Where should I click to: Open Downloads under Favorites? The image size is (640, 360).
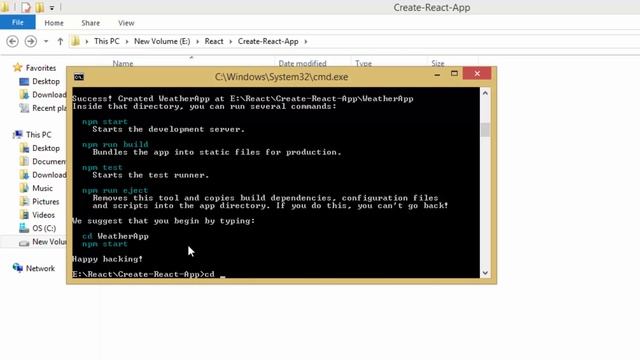coord(49,95)
